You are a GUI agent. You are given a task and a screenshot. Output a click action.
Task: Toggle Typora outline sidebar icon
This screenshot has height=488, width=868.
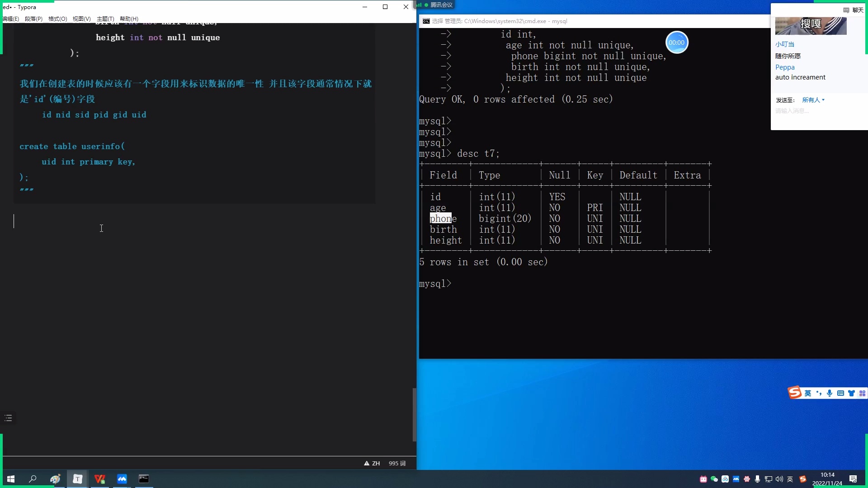tap(8, 418)
